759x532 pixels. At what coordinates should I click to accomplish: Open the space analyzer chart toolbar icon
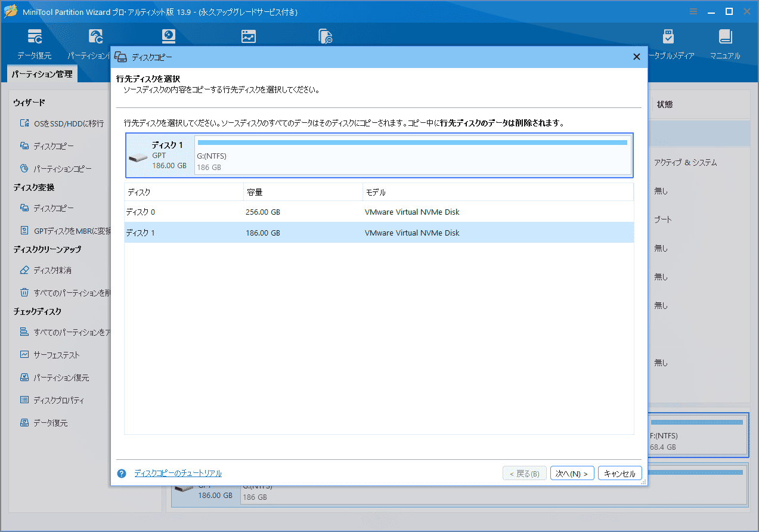click(249, 36)
